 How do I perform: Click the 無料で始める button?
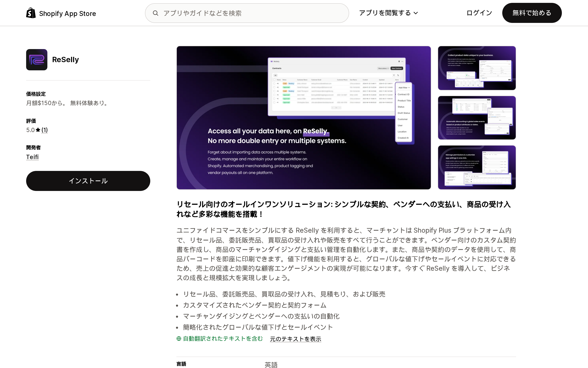coord(532,13)
